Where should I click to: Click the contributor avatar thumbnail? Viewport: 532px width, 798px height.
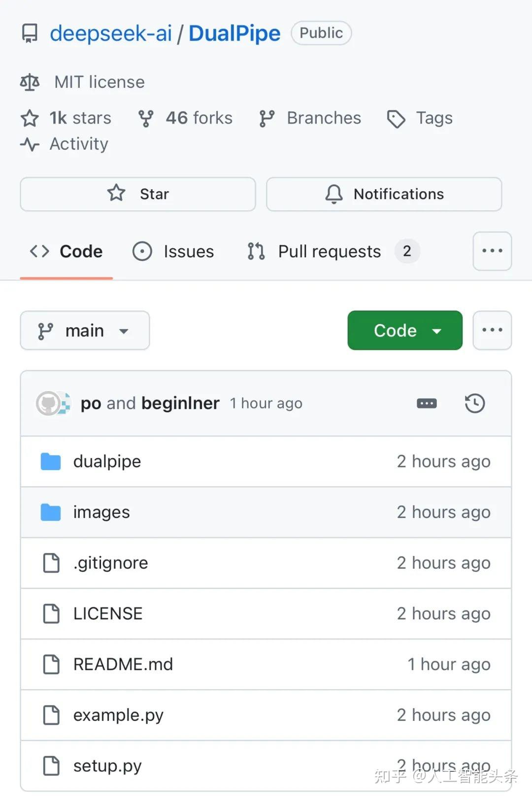click(x=49, y=403)
